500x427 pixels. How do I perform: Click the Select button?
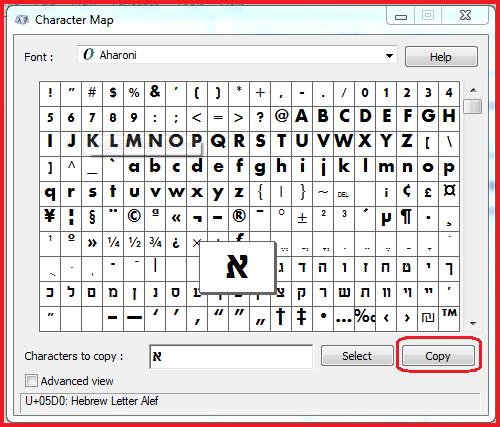[x=357, y=356]
